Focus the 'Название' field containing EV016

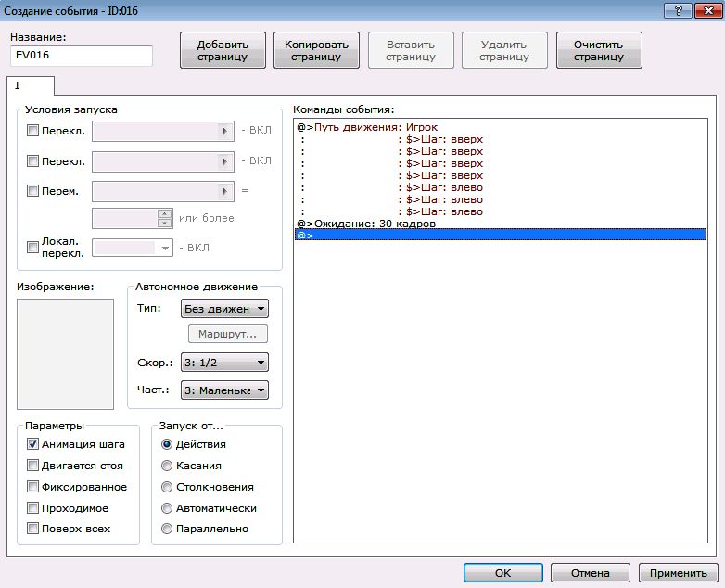[82, 56]
